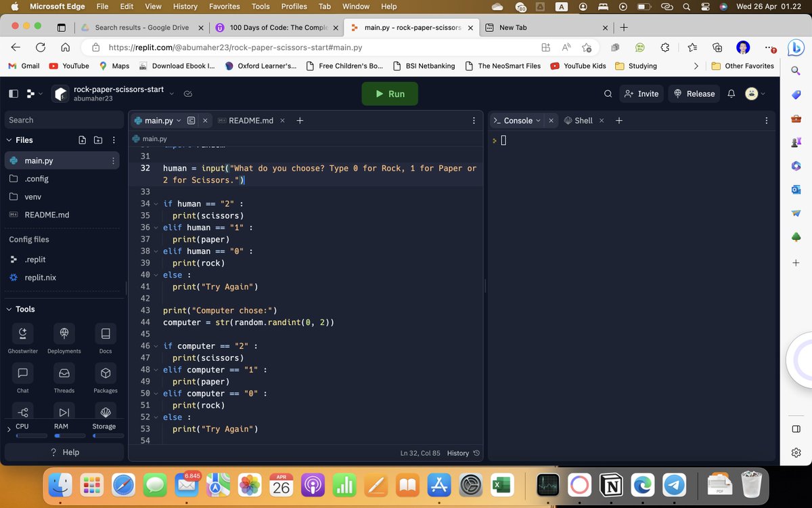Open the Deployments tool

pos(64,339)
